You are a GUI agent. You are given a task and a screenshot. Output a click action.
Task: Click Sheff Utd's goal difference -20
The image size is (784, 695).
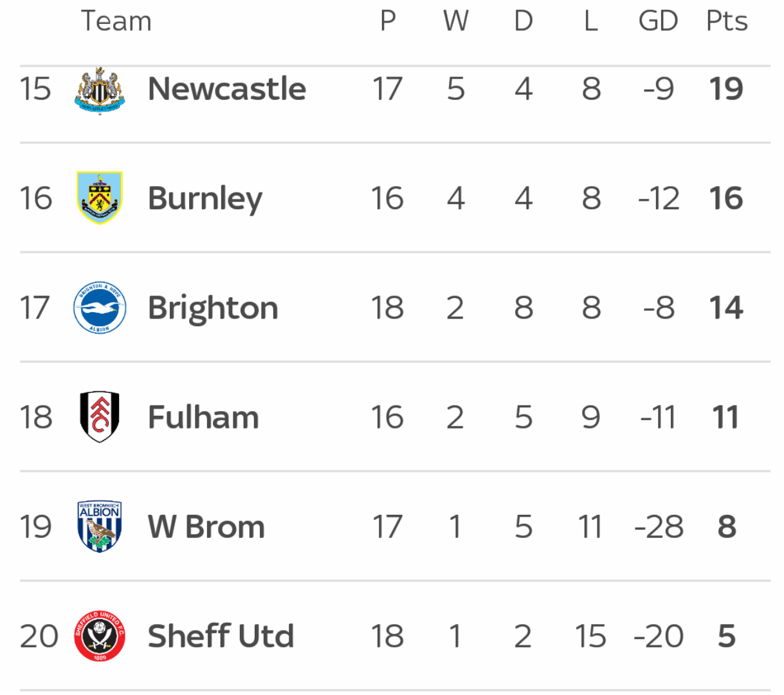tap(659, 636)
